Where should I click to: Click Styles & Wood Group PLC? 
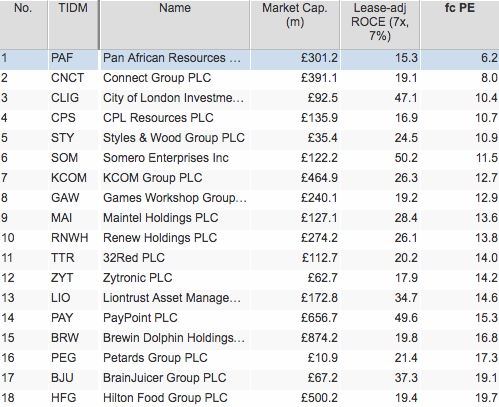tap(174, 138)
